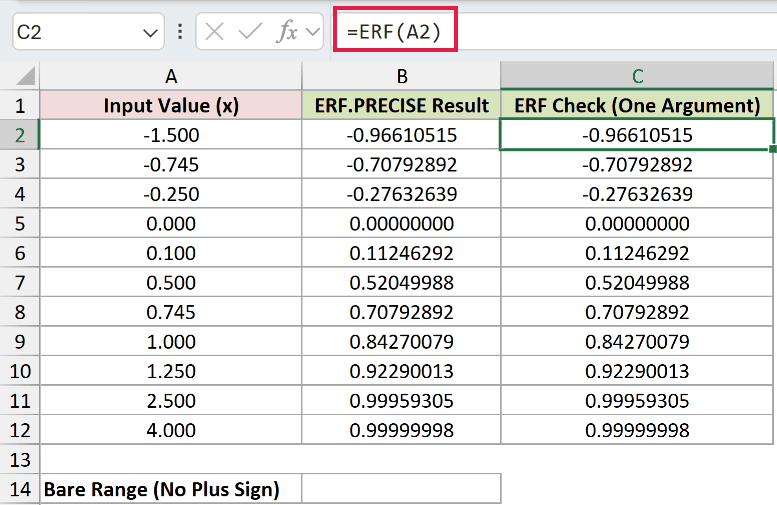Select cell B7 showing 0.52049988

(x=401, y=282)
